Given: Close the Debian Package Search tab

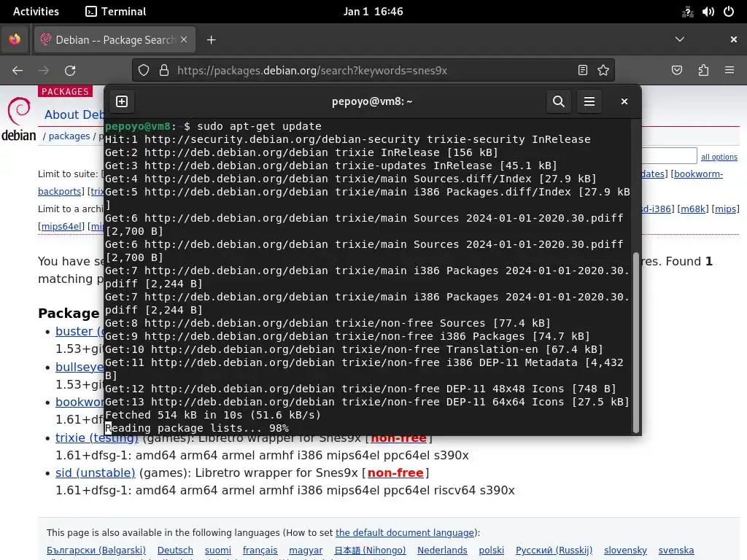Looking at the screenshot, I should click(x=184, y=39).
